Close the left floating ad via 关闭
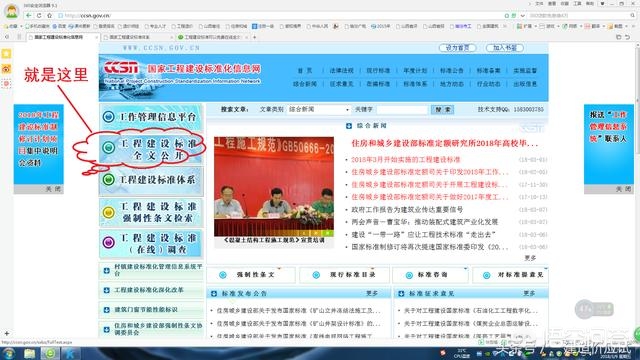Image resolution: width=640 pixels, height=360 pixels. tap(53, 189)
